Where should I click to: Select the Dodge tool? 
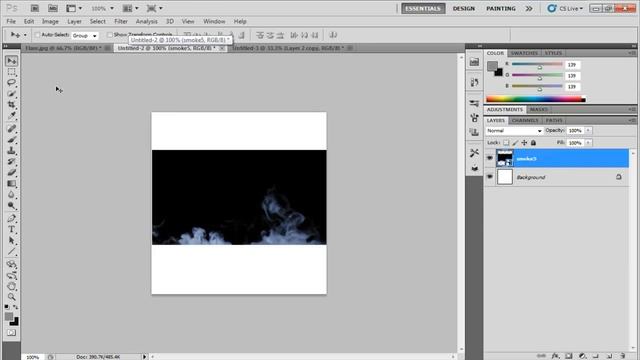tap(11, 205)
